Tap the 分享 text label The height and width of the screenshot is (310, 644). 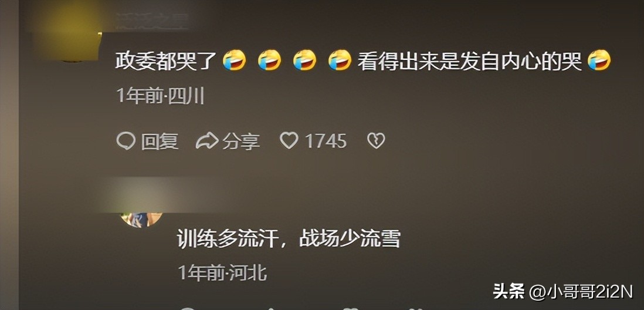241,141
